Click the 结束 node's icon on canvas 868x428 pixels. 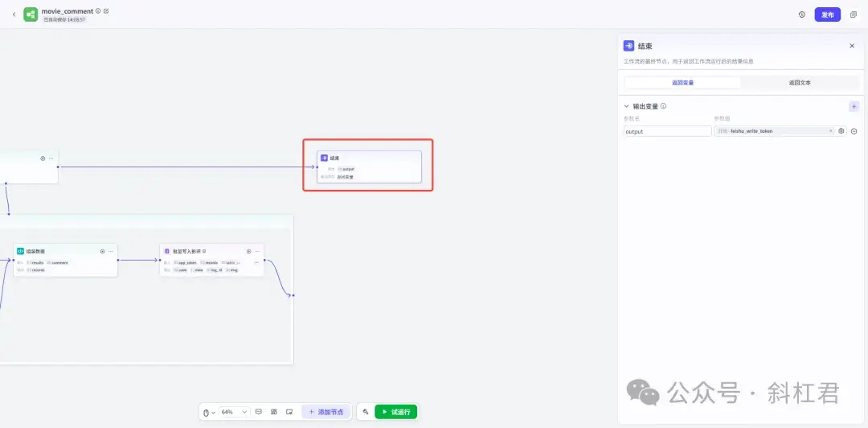325,158
